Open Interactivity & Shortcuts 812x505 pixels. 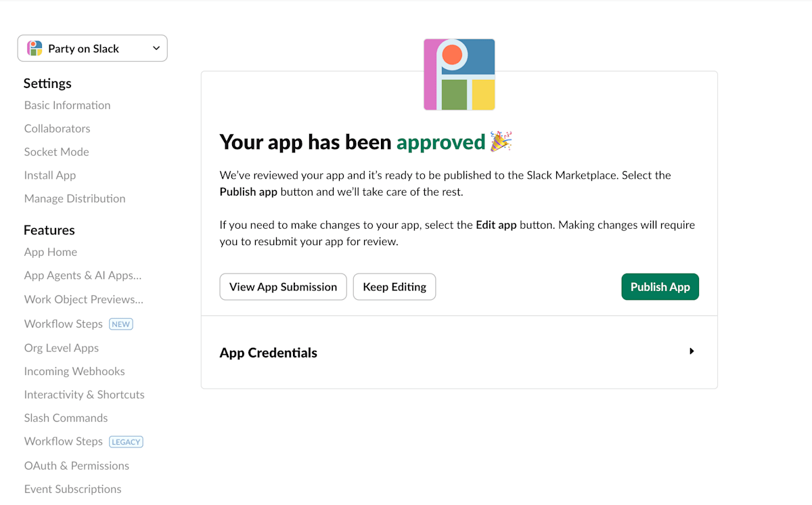coord(84,395)
